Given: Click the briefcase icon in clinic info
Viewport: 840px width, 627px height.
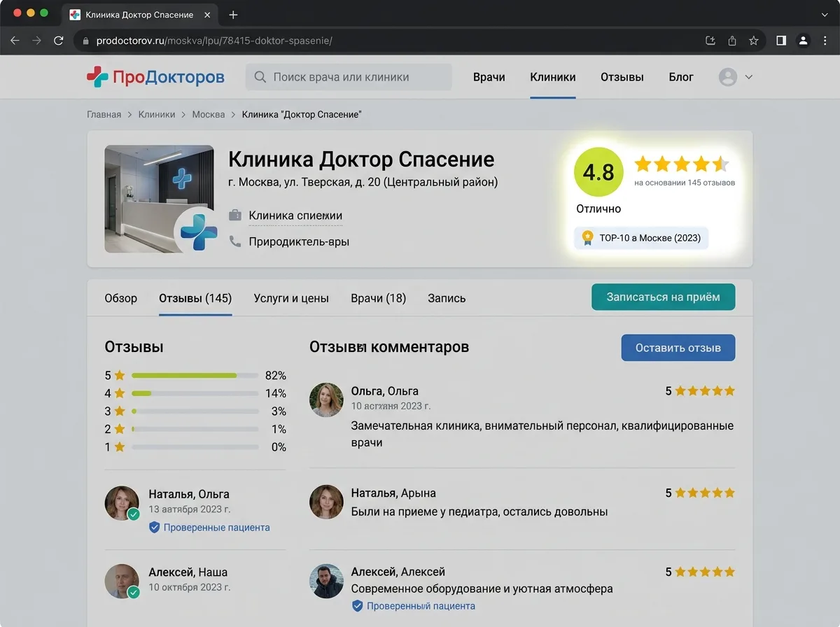Looking at the screenshot, I should (x=235, y=216).
